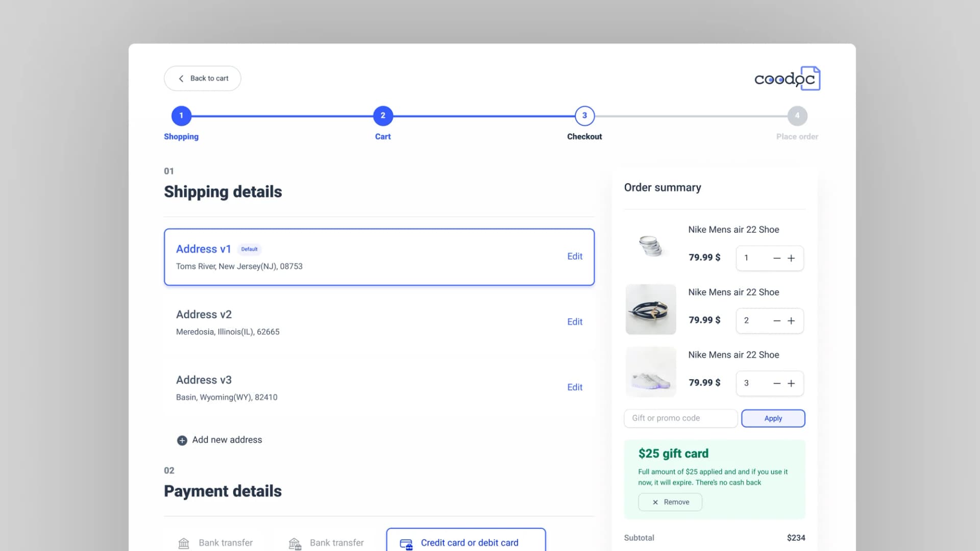The width and height of the screenshot is (980, 551).
Task: Click 'Meredosia, Illinois(IL), 62665' text
Action: pyautogui.click(x=228, y=332)
